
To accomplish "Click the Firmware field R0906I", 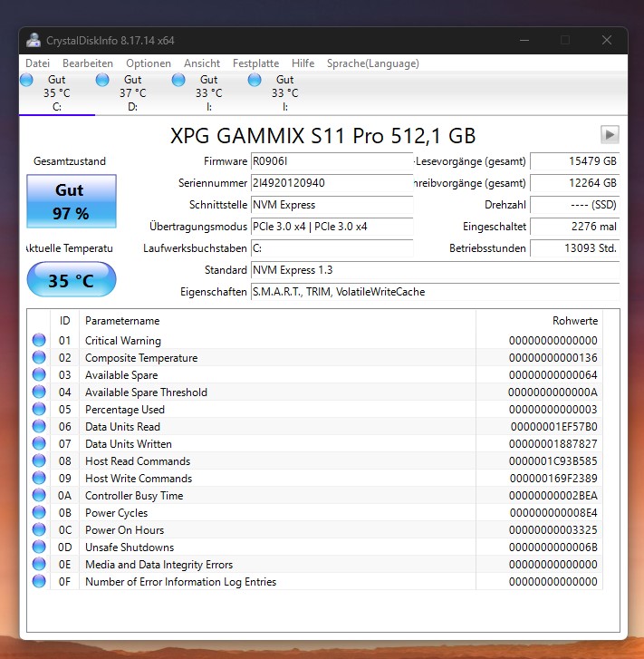I will 332,161.
